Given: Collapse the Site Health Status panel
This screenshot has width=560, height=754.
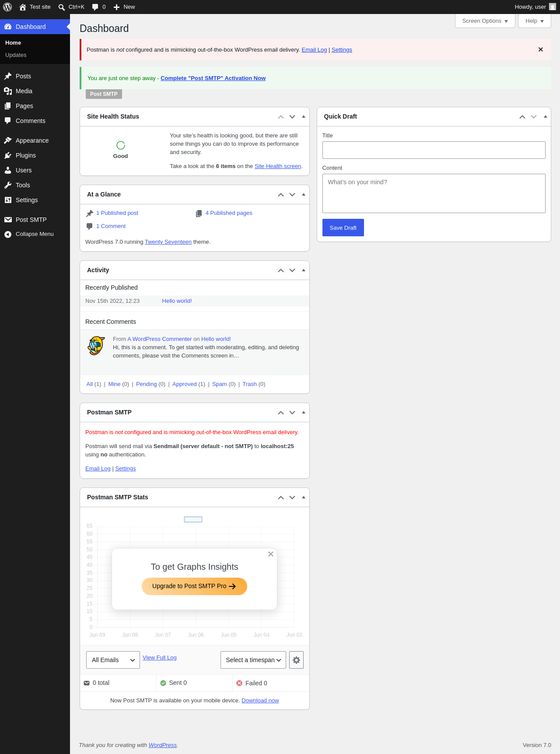Looking at the screenshot, I should click(304, 116).
